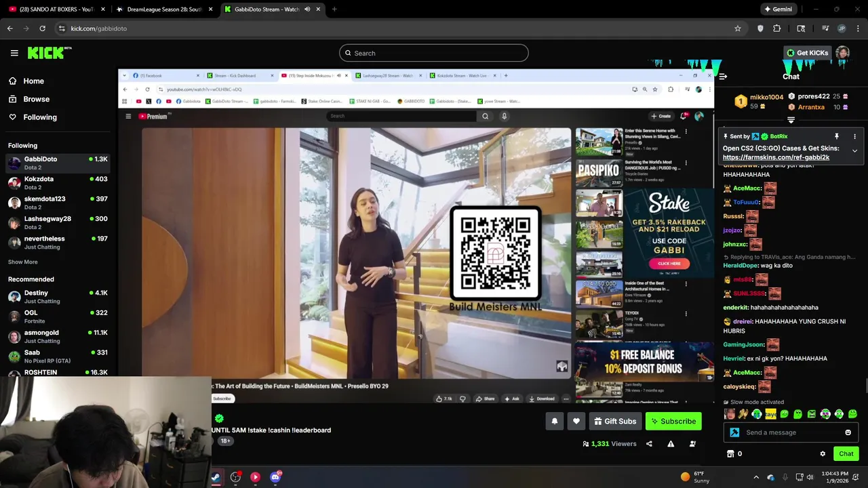Click the KICK logo
The height and width of the screenshot is (488, 868).
tap(50, 53)
